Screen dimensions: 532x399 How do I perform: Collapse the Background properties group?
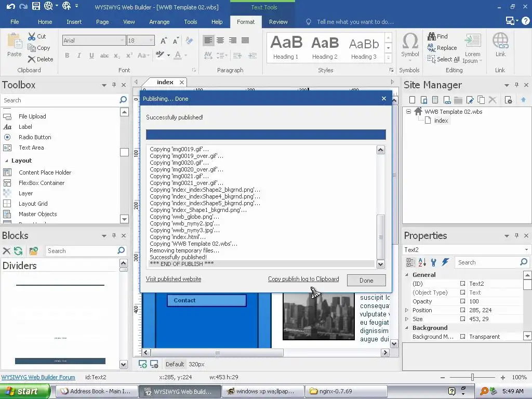click(x=407, y=328)
